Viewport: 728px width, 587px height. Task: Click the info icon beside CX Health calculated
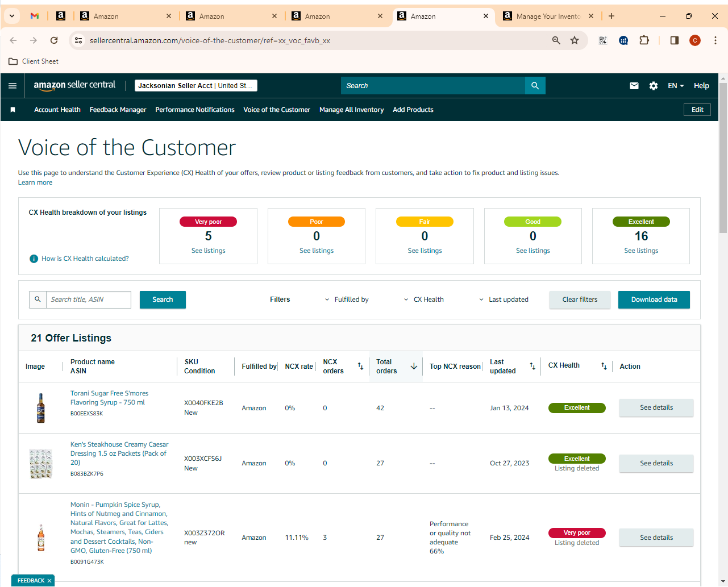pos(34,259)
